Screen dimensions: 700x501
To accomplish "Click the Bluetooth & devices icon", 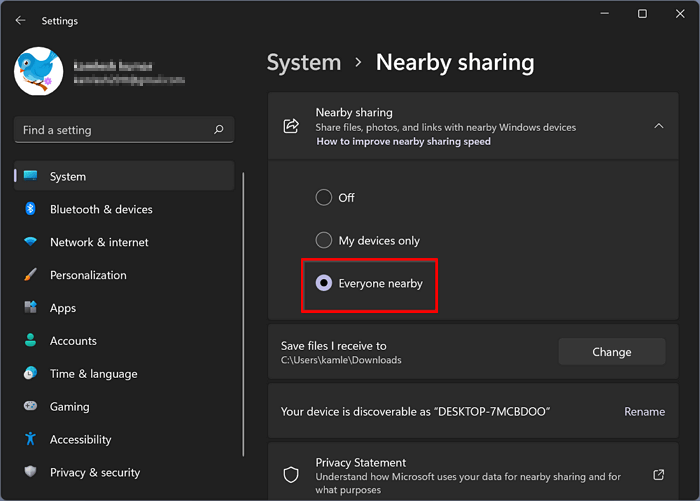I will pos(30,209).
